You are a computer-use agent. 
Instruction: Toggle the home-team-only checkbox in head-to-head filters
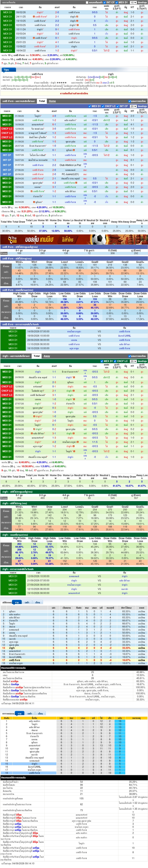[x=87, y=2]
